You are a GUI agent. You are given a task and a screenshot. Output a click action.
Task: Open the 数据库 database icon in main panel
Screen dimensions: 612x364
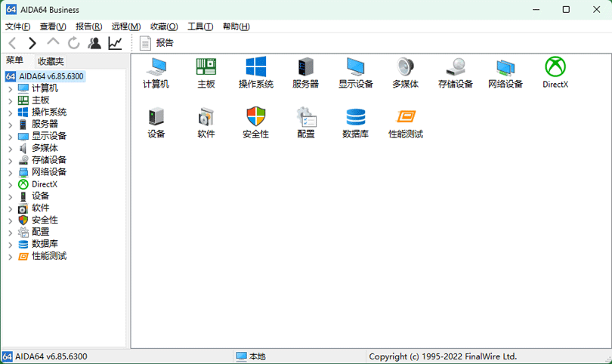(x=356, y=123)
